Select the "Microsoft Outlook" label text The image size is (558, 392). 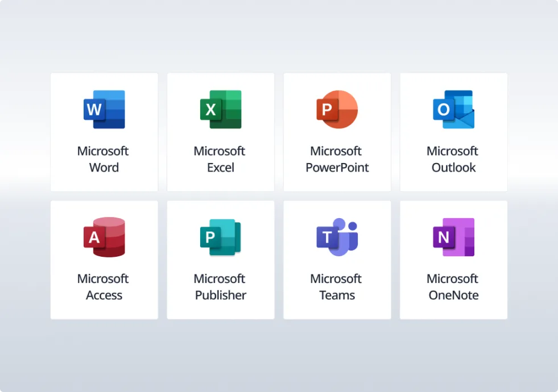[x=453, y=159]
